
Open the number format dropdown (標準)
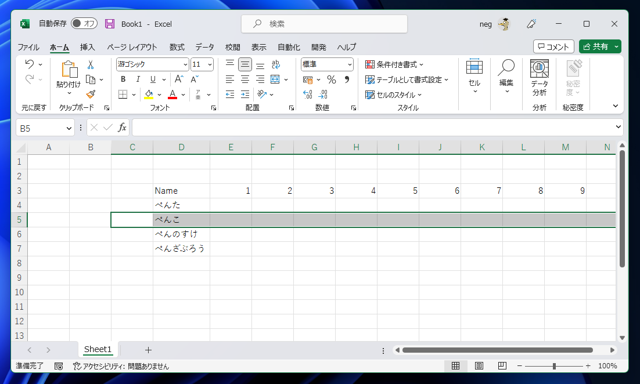(349, 64)
